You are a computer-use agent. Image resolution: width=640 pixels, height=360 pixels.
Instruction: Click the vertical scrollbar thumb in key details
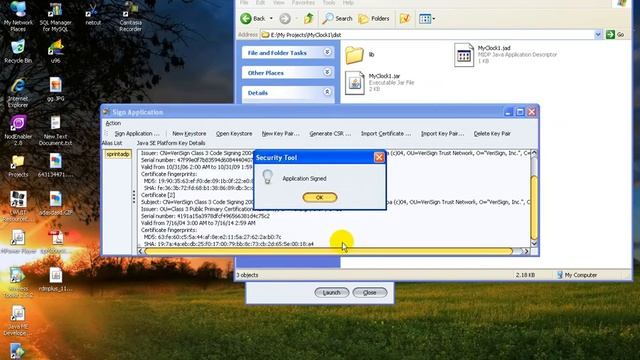point(533,207)
